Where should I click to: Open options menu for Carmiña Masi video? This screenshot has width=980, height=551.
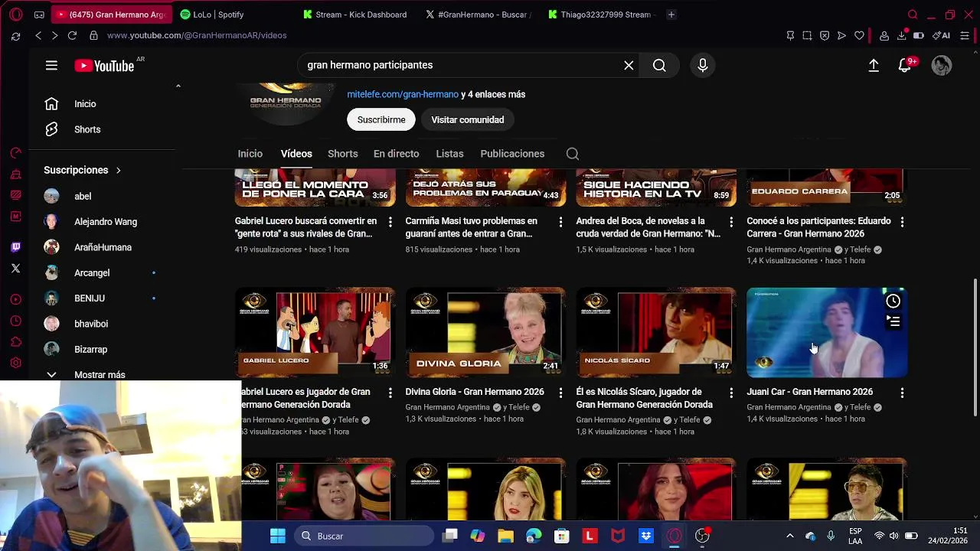560,222
